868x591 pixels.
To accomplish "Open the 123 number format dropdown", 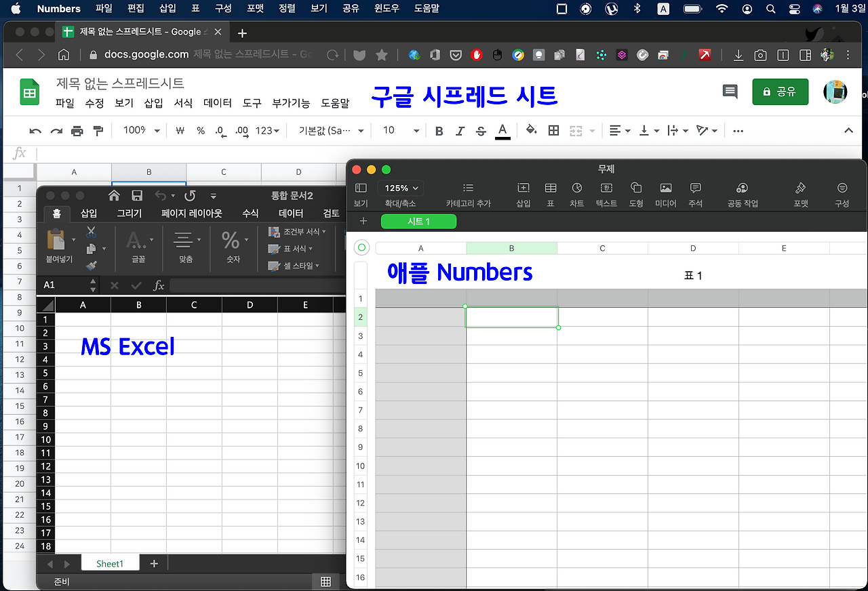I will pos(268,131).
